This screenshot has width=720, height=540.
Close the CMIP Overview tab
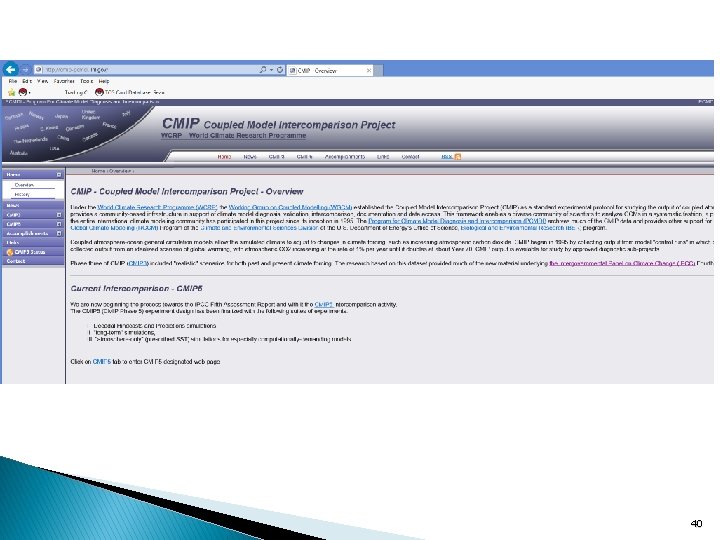(368, 70)
